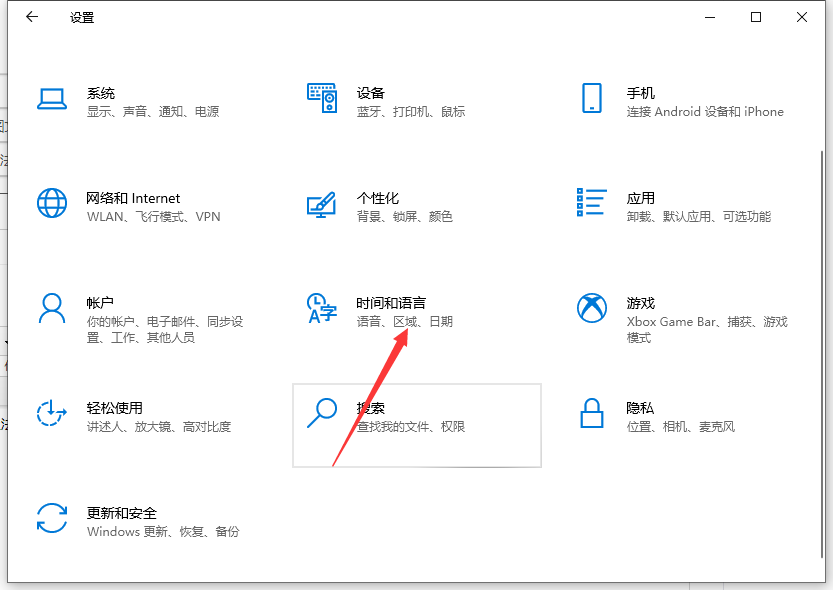Select the 隐私 padlock icon

(x=592, y=414)
